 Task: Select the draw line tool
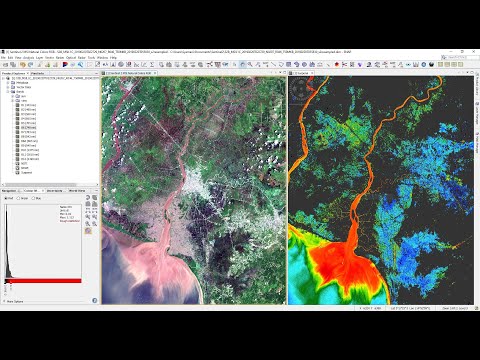tap(273, 64)
